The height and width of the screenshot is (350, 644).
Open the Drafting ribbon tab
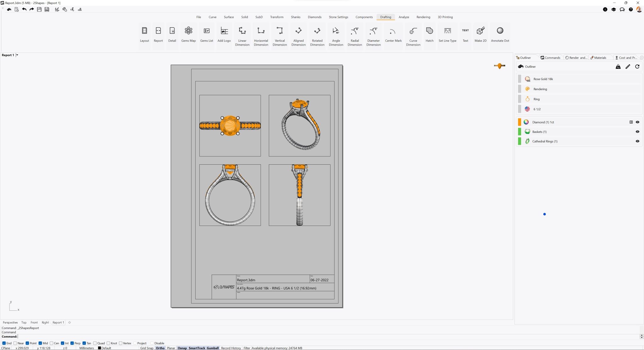click(x=386, y=17)
